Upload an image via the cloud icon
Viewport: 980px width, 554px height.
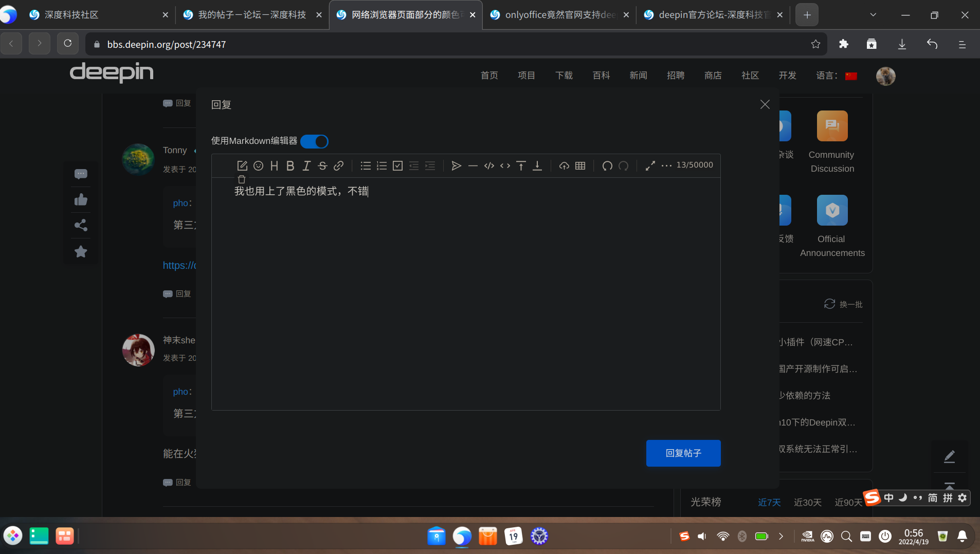point(564,165)
